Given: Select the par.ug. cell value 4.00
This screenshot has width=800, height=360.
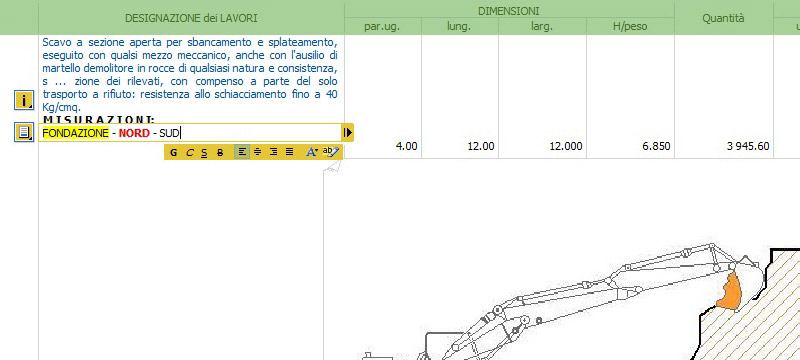Looking at the screenshot, I should (407, 146).
